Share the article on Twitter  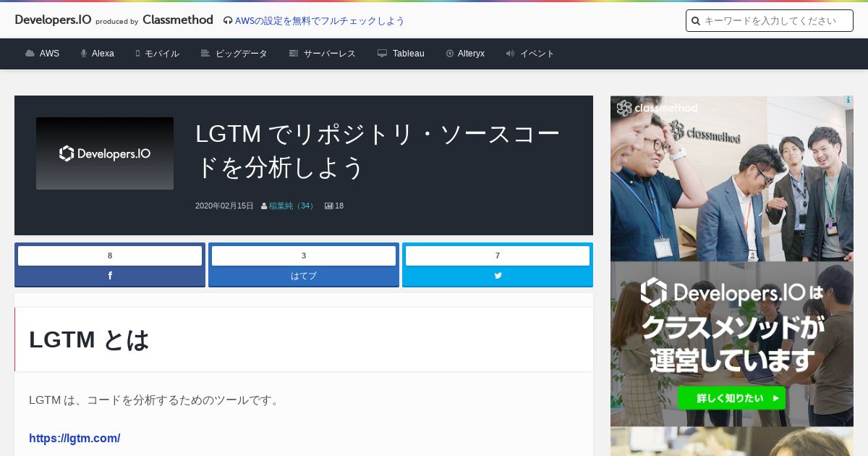[498, 276]
